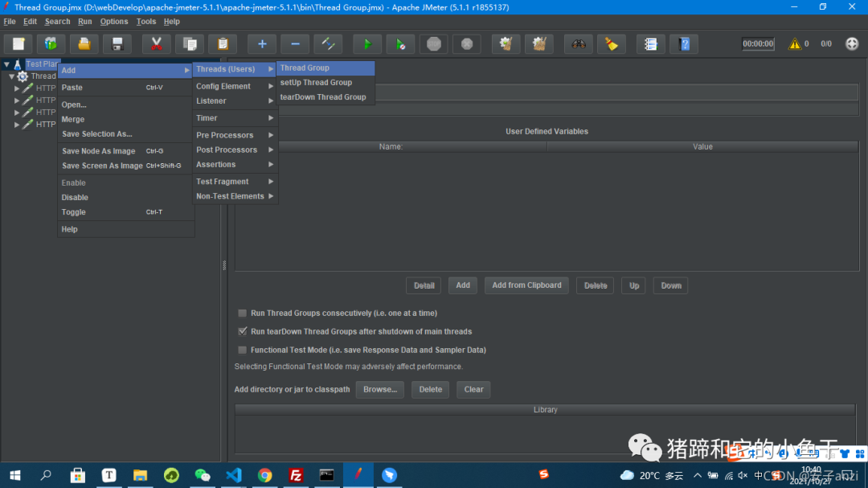Click the Library column header
Image resolution: width=868 pixels, height=488 pixels.
(545, 410)
